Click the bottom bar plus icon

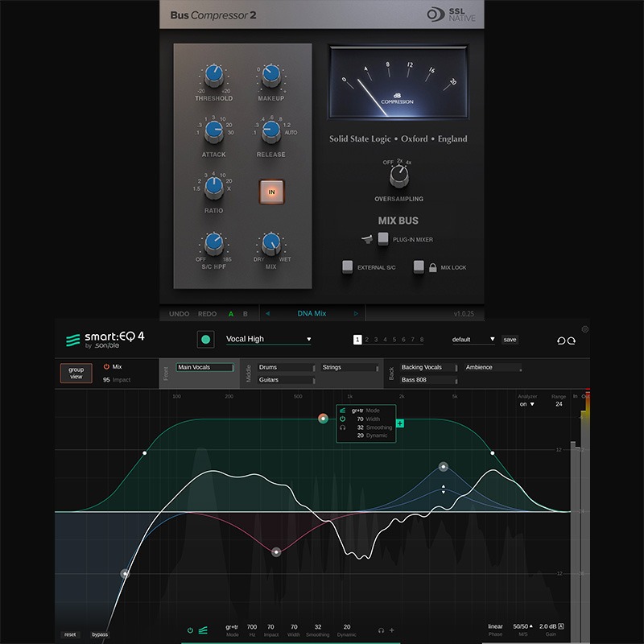point(391,630)
